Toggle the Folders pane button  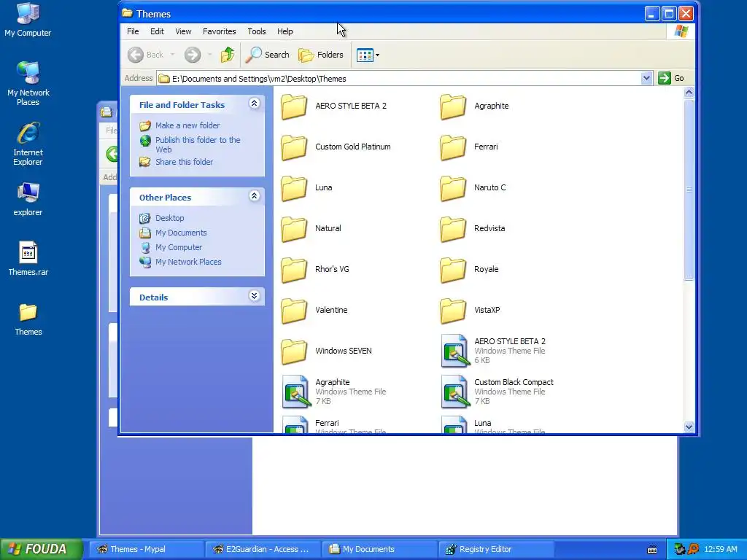321,55
